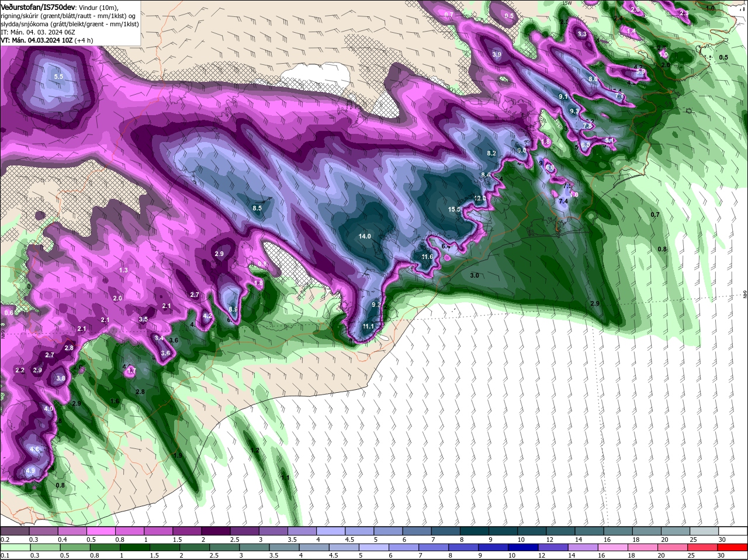Click the 7.4 value label
Screen dimensions: 748x560
click(563, 201)
